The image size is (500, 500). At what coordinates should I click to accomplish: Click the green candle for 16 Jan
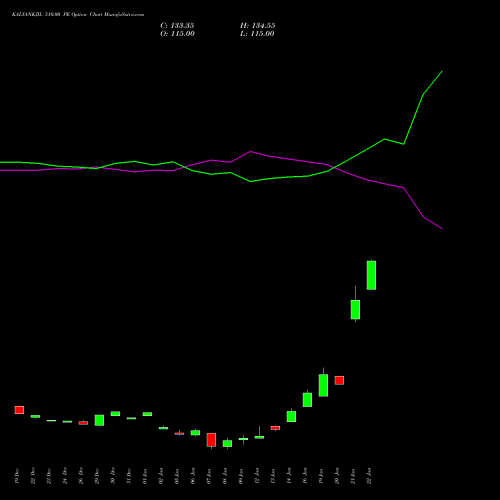307,399
